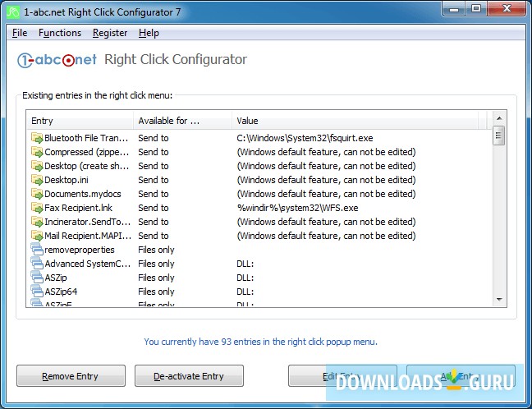The image size is (532, 409).
Task: Open the File menu
Action: coord(20,33)
